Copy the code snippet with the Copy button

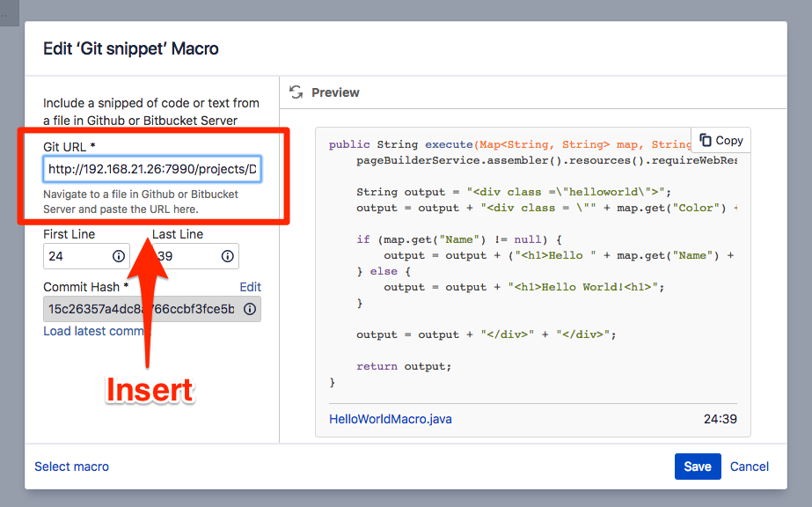tap(721, 140)
